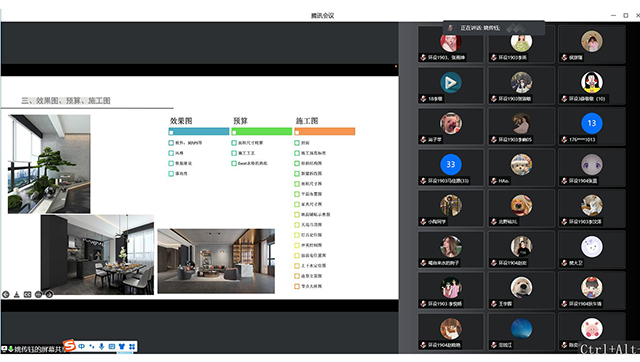Click the previous slide arrow in slide controls
The width and height of the screenshot is (640, 362).
(6, 294)
